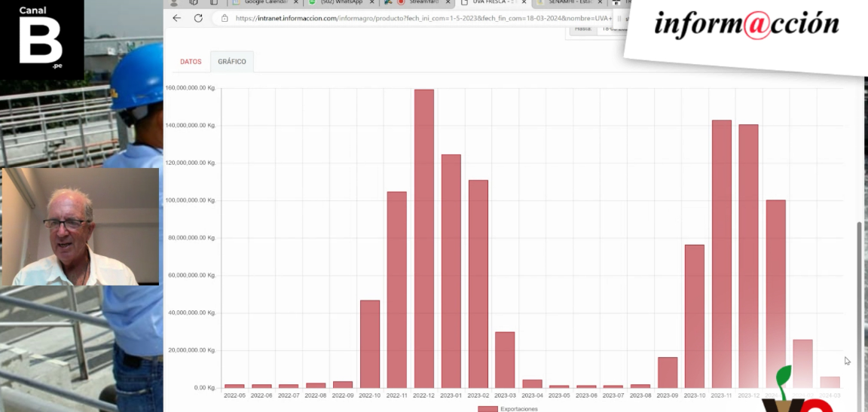
Task: Click the speaker webcam thumbnail
Action: click(81, 227)
